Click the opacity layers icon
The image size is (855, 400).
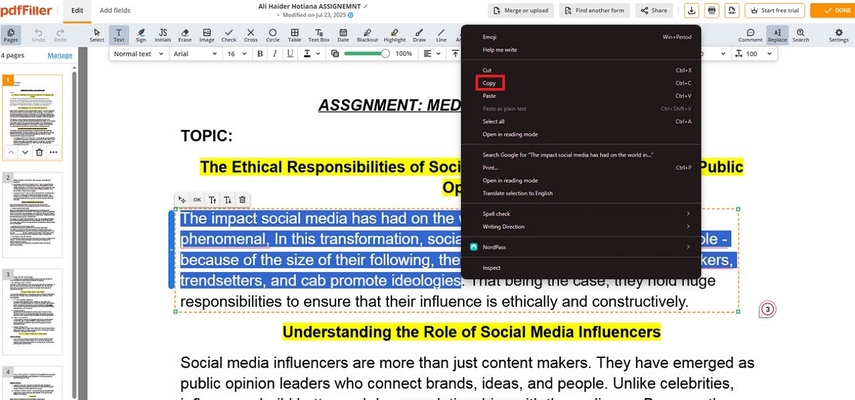coord(335,53)
